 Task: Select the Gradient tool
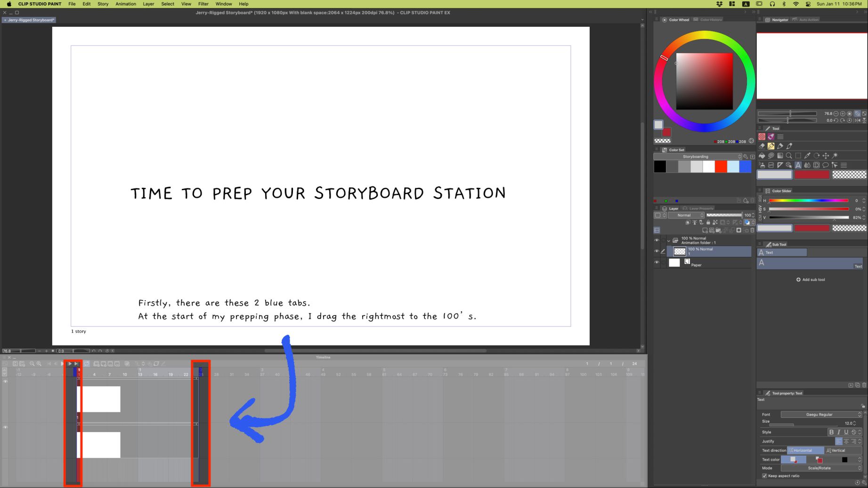pyautogui.click(x=780, y=155)
